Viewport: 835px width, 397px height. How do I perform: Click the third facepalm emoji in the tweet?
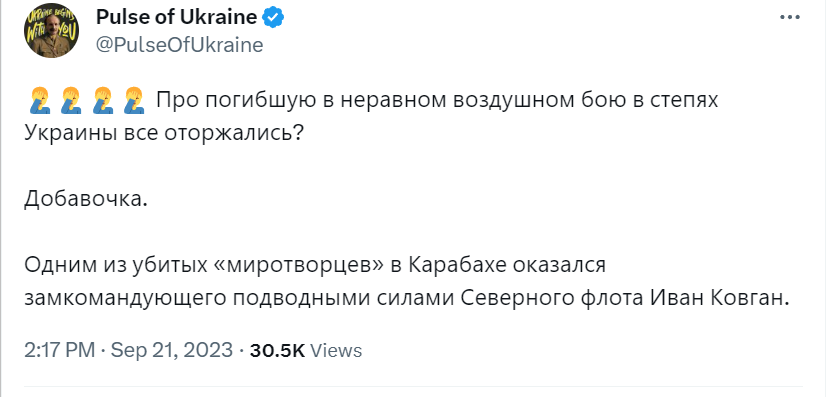click(101, 101)
